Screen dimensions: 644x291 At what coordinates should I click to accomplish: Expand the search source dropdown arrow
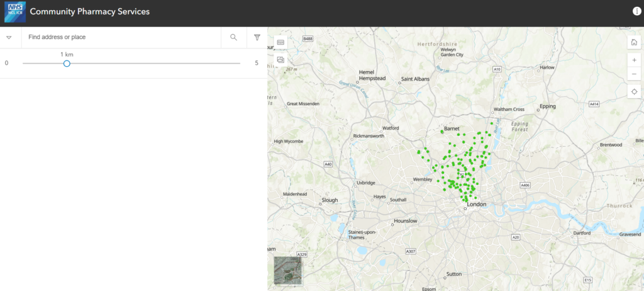(9, 37)
